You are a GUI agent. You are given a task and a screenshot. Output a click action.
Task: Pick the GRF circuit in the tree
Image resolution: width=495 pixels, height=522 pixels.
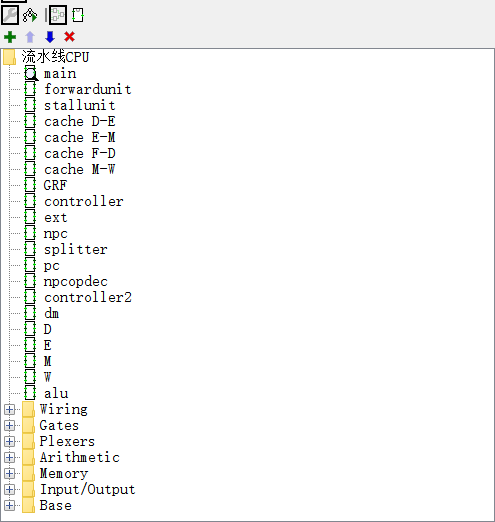55,185
